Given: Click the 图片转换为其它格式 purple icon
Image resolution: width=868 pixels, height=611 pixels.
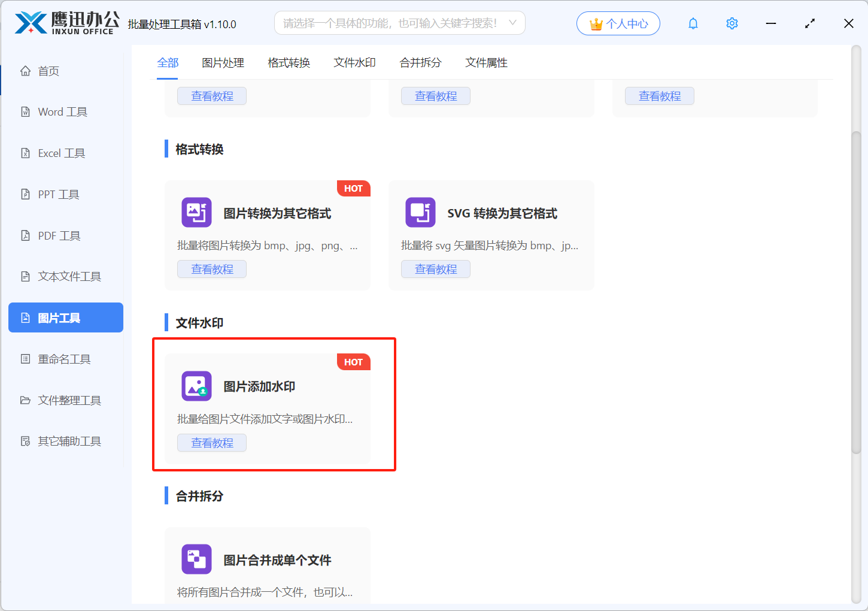Looking at the screenshot, I should [x=197, y=213].
